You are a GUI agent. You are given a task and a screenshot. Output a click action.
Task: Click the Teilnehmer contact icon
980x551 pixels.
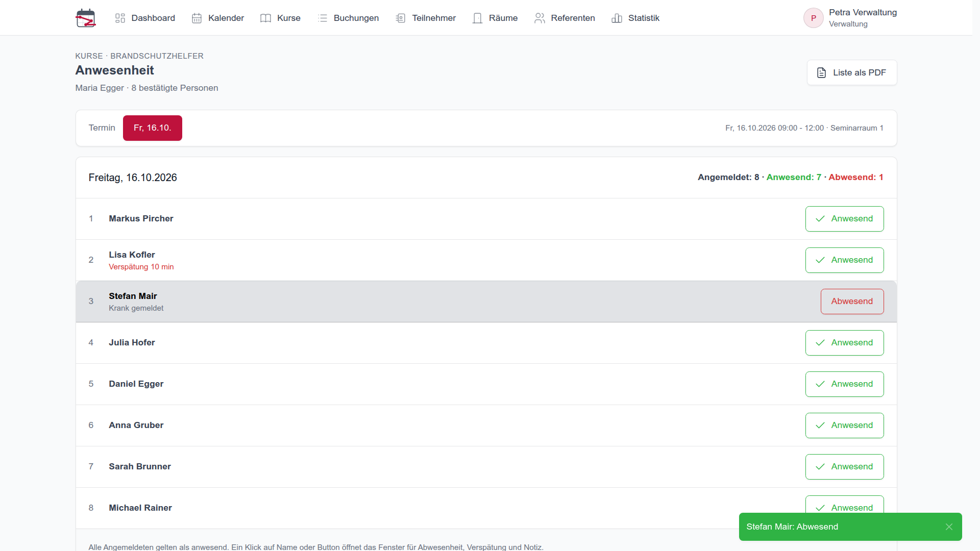click(401, 18)
